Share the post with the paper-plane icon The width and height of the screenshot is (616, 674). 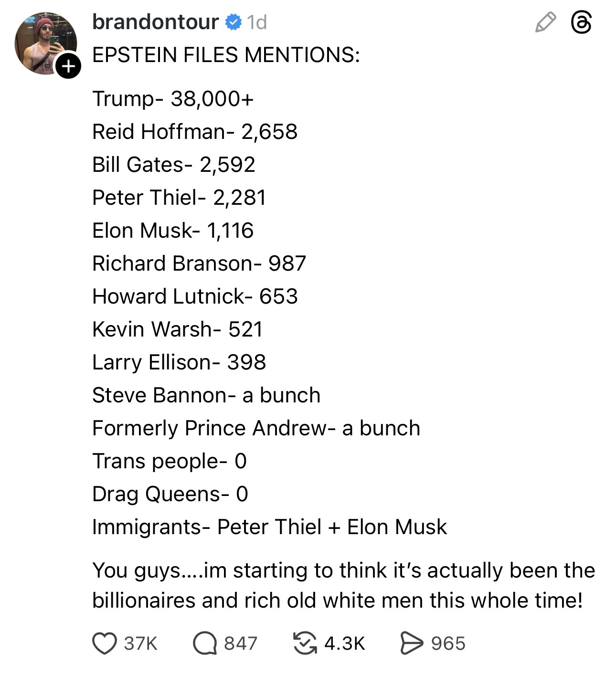tap(411, 643)
